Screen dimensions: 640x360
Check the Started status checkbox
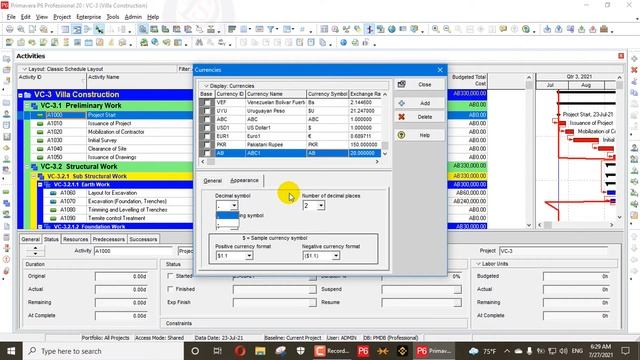point(170,276)
